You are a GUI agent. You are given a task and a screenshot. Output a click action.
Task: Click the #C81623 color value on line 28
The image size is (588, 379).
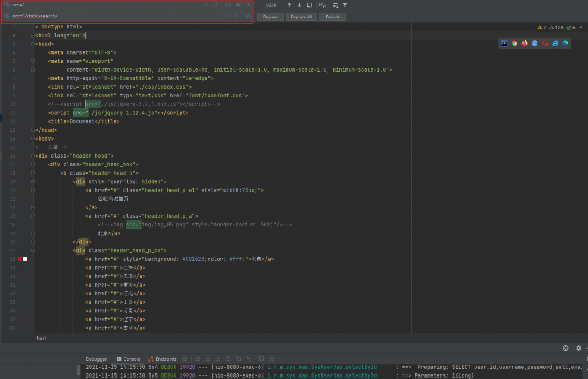click(193, 259)
